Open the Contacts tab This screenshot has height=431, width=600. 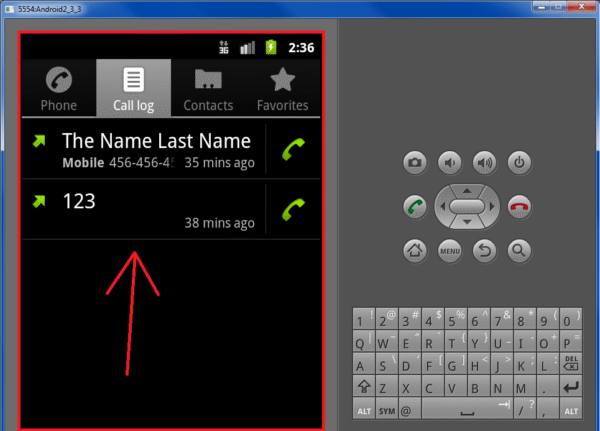[x=208, y=88]
